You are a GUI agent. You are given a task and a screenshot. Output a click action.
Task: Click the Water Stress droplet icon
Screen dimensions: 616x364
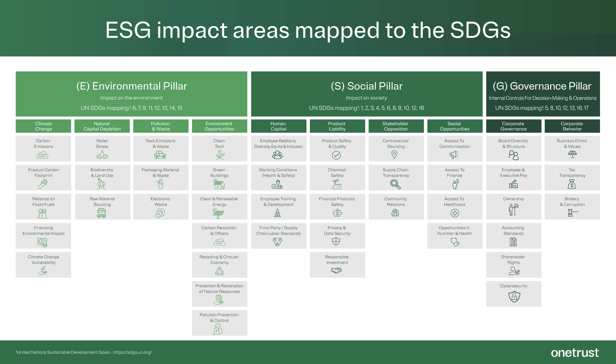(x=102, y=155)
